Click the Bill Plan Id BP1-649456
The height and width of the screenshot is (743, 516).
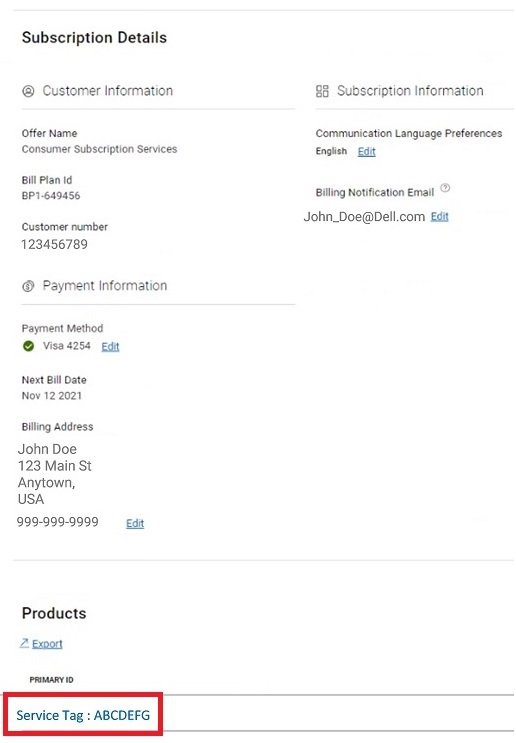[51, 196]
